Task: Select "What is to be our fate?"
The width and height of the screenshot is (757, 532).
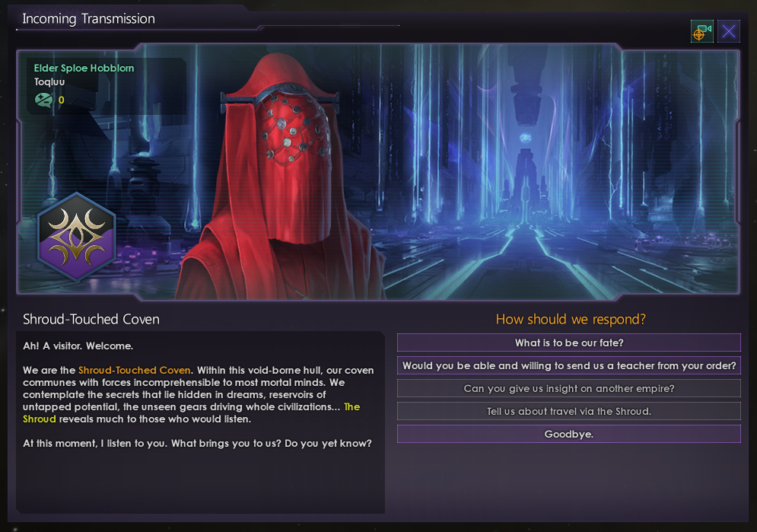Action: pos(569,342)
